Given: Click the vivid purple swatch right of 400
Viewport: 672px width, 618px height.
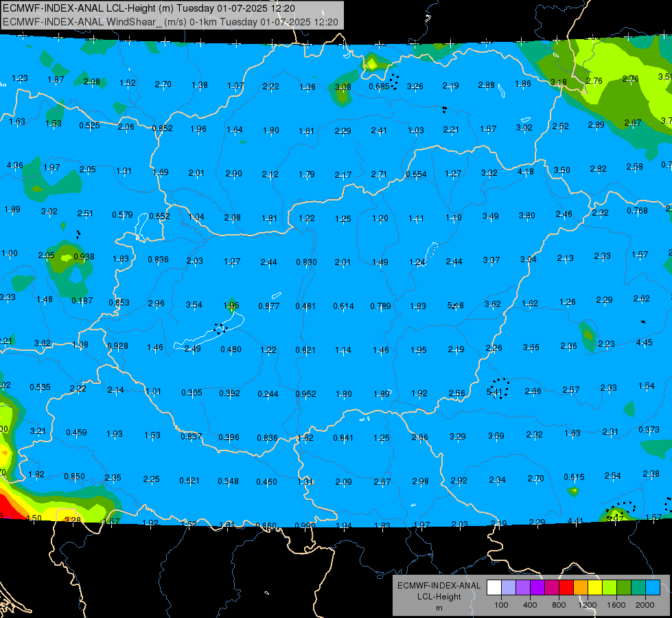Looking at the screenshot, I should pyautogui.click(x=537, y=588).
